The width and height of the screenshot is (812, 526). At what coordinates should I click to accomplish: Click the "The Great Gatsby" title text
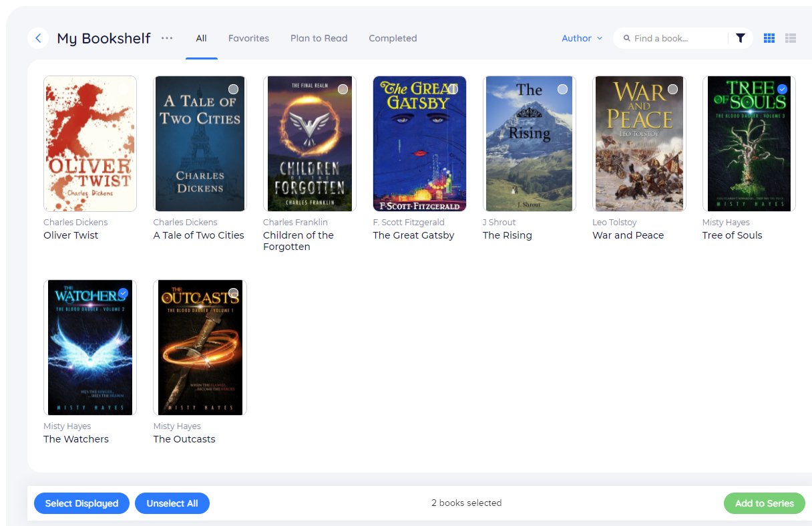coord(413,235)
